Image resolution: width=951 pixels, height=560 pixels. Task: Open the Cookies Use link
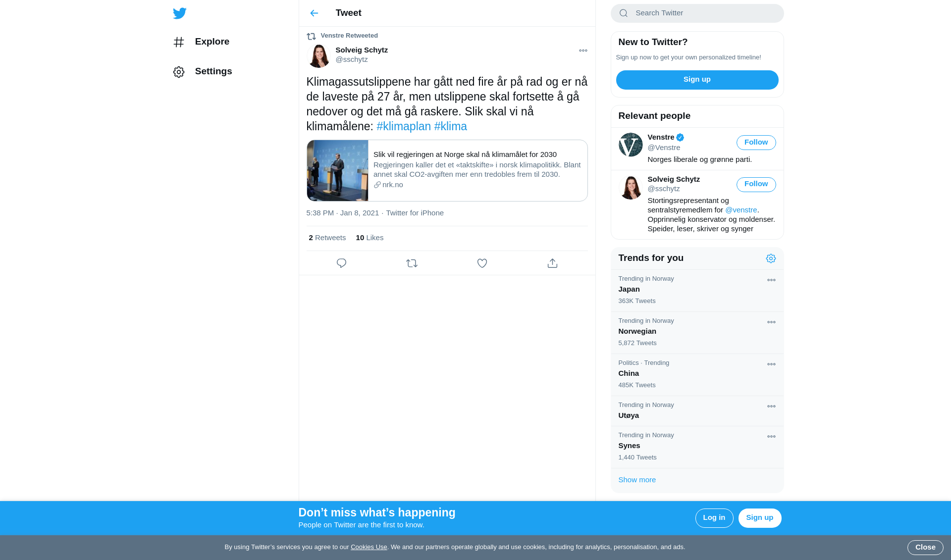coord(369,547)
